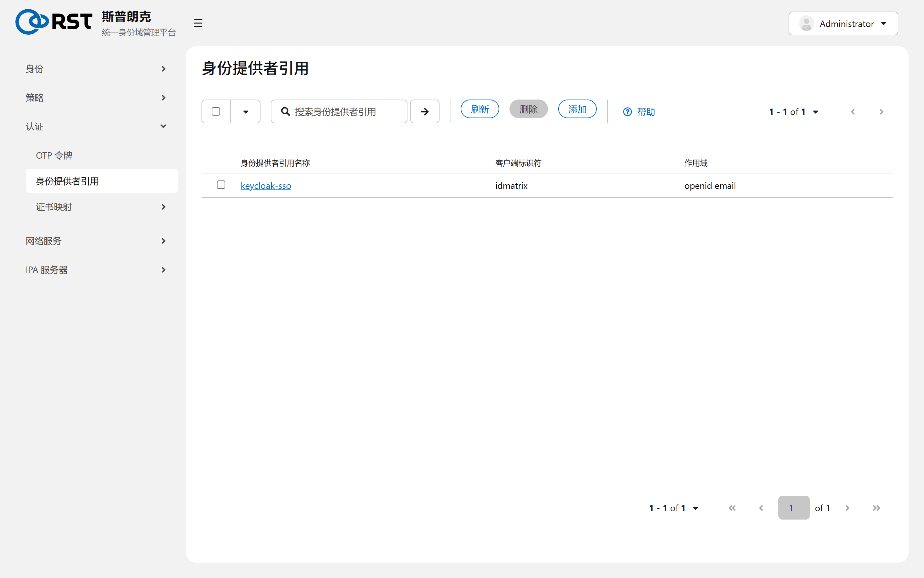Click the 客户端标识符 column header

(x=518, y=163)
